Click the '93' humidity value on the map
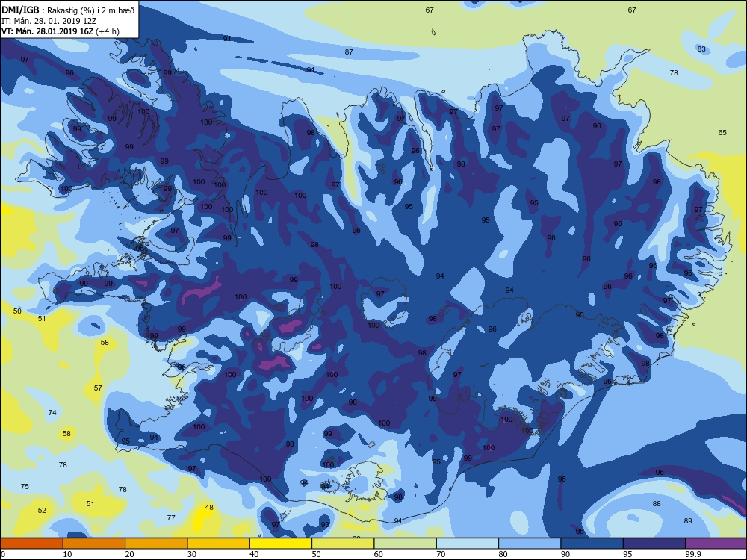Screen dimensions: 747x560 324,524
